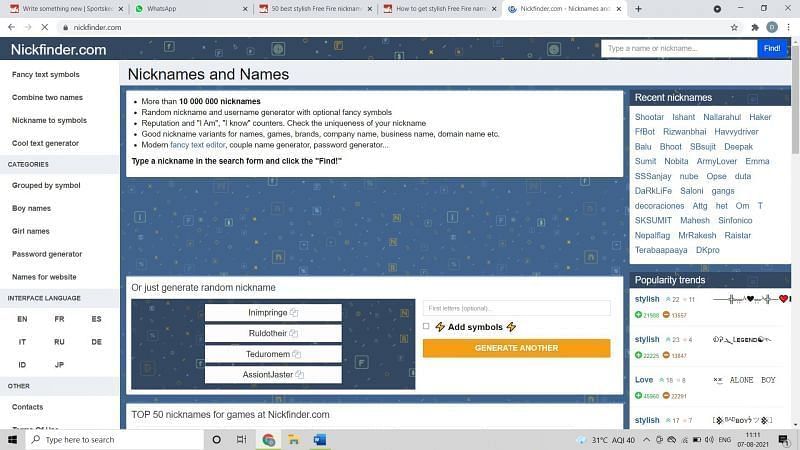Viewport: 800px width, 450px height.
Task: Focus the First letters optional field
Action: point(516,308)
